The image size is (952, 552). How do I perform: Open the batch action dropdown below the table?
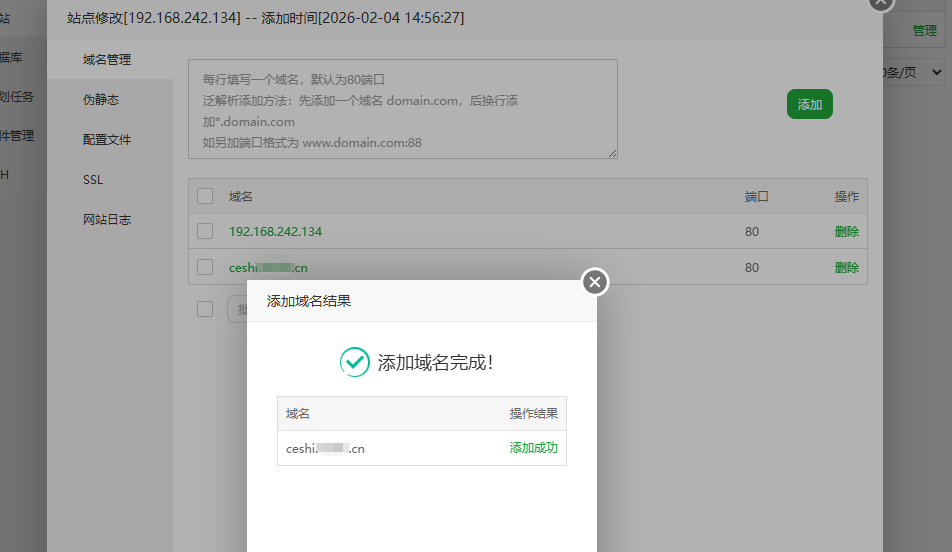[x=238, y=309]
